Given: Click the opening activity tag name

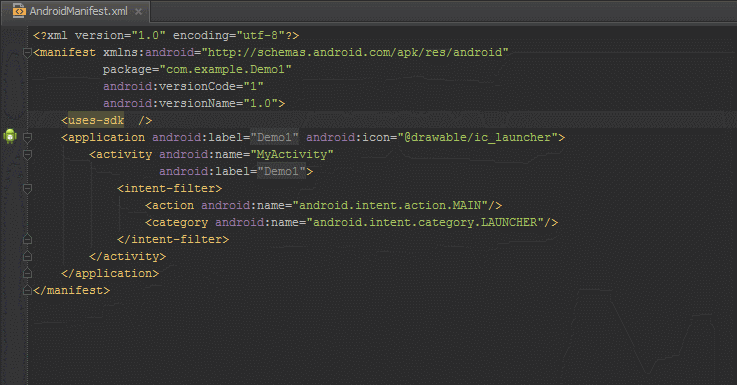Looking at the screenshot, I should pyautogui.click(x=124, y=154).
